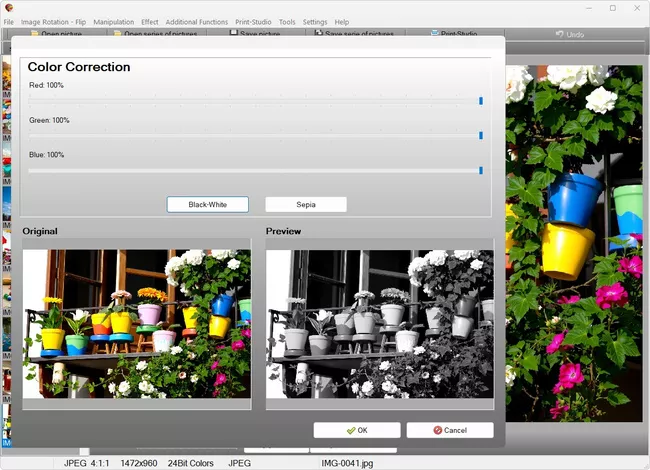Click the application logo icon in title bar

[x=9, y=7]
